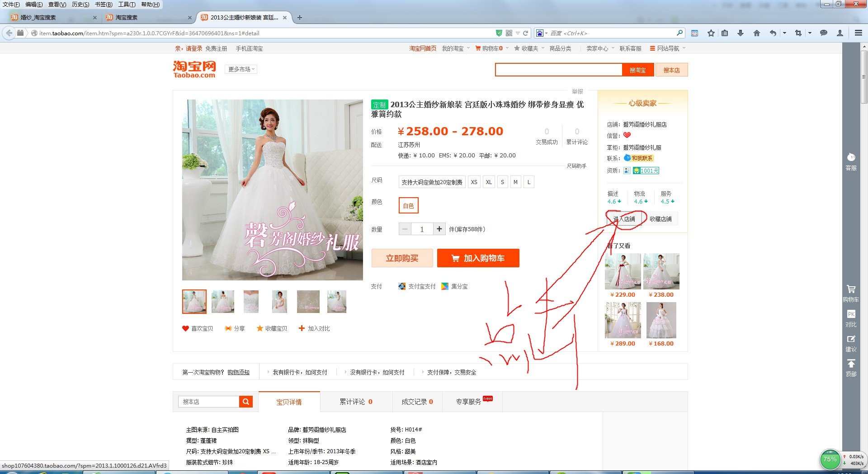Switch to the 累计评论 tab
This screenshot has height=474, width=868.
pos(355,402)
